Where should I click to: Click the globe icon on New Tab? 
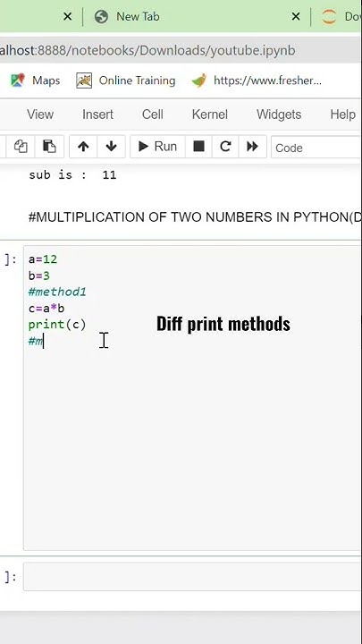point(101,16)
